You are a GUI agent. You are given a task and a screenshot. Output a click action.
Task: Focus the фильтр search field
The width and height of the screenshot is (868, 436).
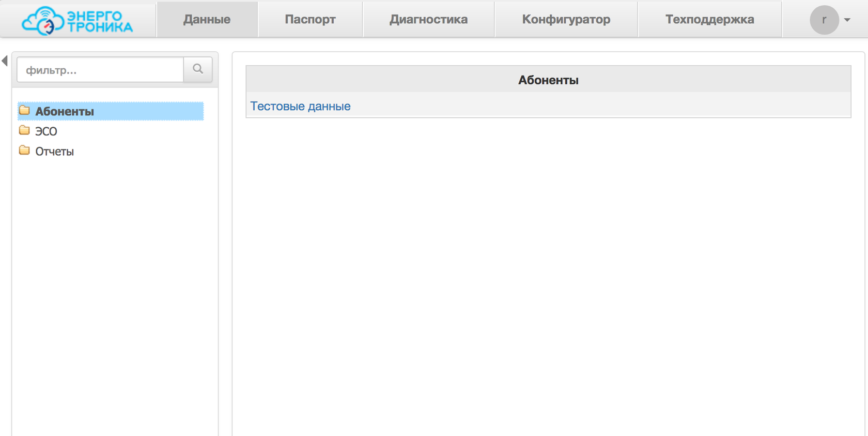coord(100,70)
